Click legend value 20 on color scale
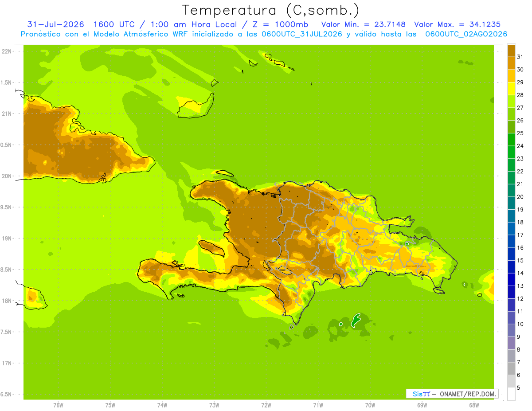Image resolution: width=532 pixels, height=411 pixels. [x=520, y=197]
